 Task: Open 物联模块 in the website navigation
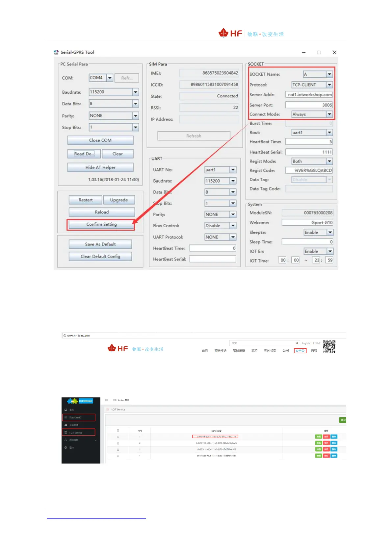coord(220,350)
